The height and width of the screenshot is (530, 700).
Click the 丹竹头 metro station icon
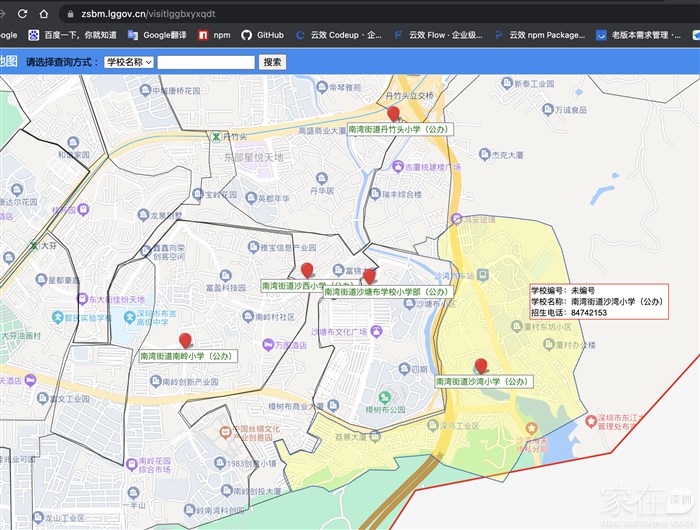tap(214, 135)
